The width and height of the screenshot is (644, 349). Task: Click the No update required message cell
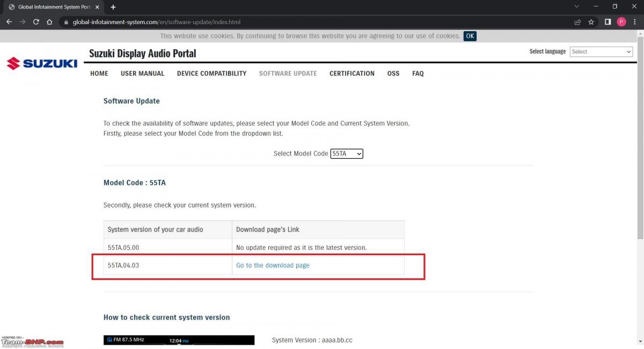tap(318, 248)
